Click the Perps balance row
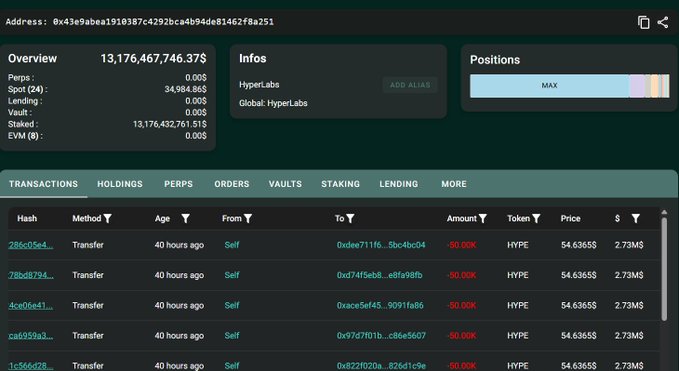Screen dimensions: 679x371 pyautogui.click(x=107, y=77)
